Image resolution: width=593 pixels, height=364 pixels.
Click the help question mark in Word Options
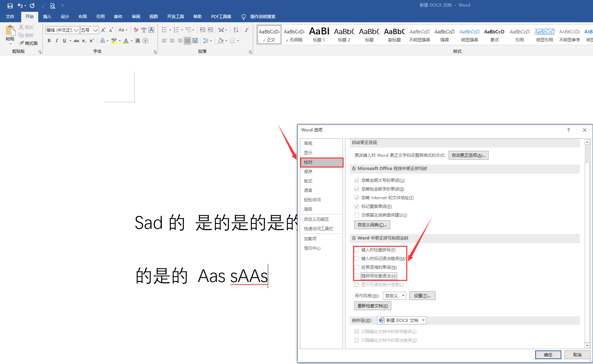pos(569,130)
